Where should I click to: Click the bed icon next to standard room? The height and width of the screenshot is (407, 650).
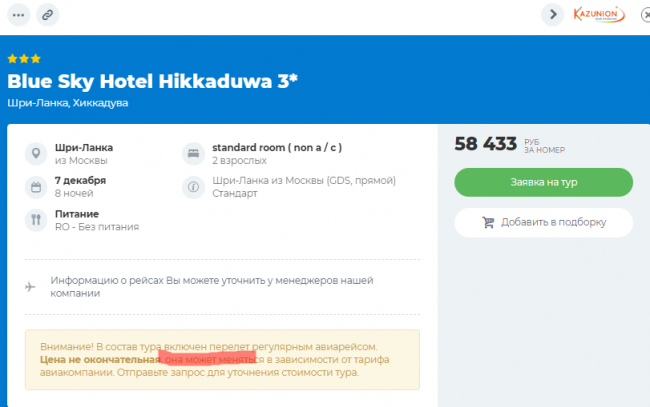tap(192, 153)
